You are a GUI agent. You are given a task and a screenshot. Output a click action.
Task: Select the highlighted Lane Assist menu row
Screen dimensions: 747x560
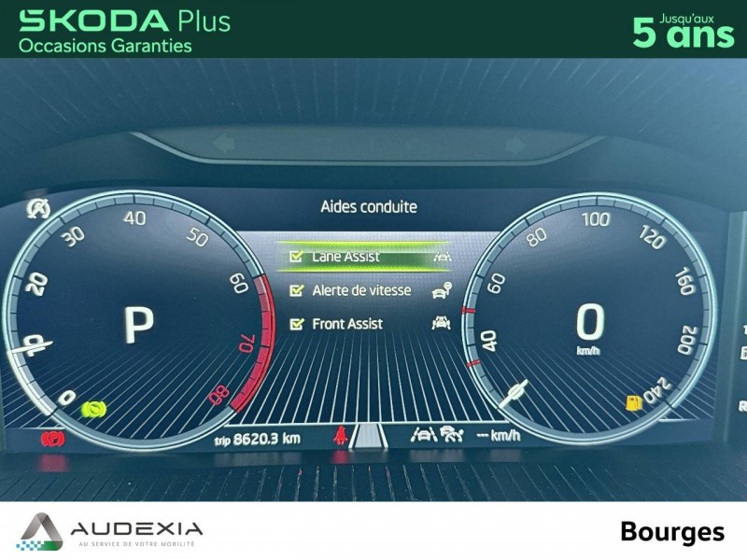(364, 257)
